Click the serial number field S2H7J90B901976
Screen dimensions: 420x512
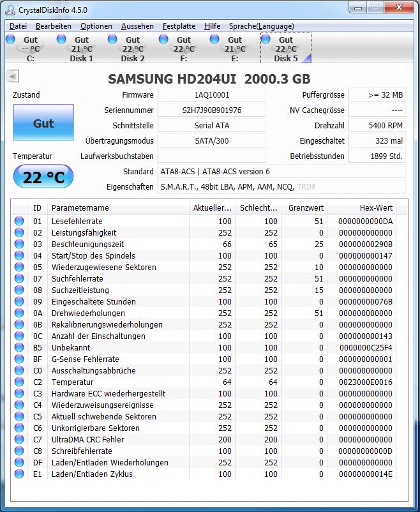coord(212,110)
